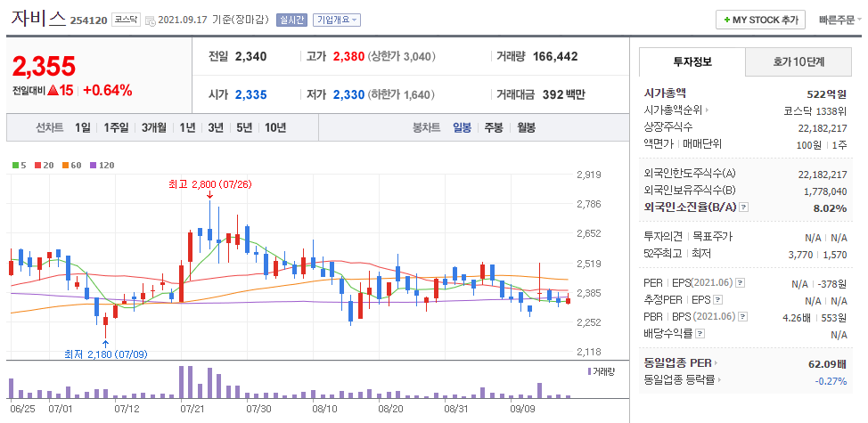Click the 최고 2,800 (07/26) chart label
This screenshot has height=423, width=868.
click(x=210, y=184)
